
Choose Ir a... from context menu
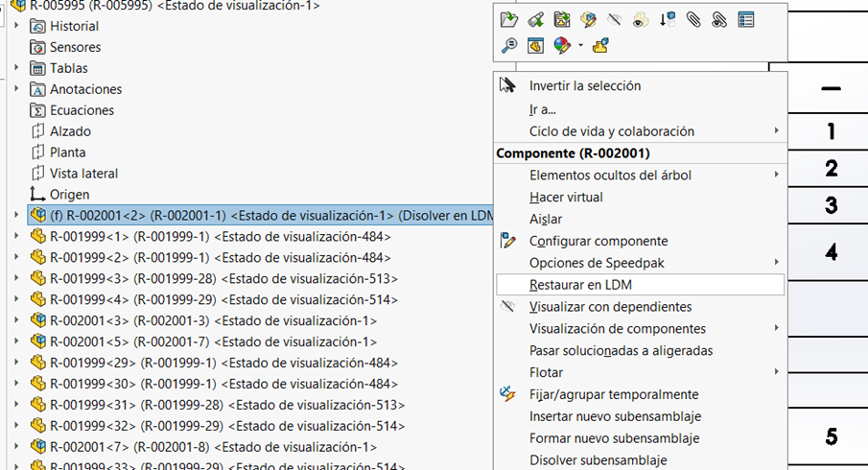(x=640, y=109)
